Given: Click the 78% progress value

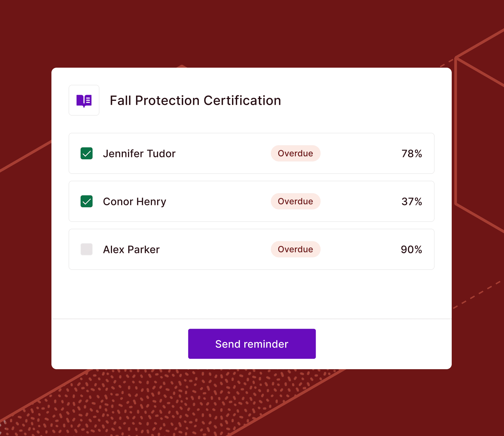Looking at the screenshot, I should [x=411, y=154].
